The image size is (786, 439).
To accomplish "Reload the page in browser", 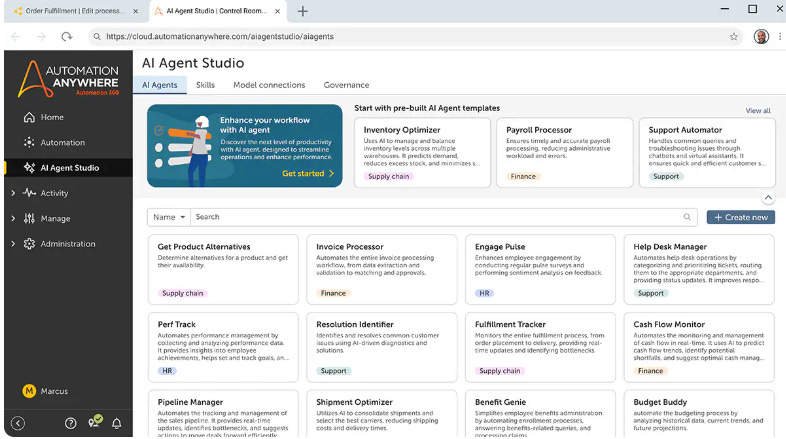I will pos(66,37).
